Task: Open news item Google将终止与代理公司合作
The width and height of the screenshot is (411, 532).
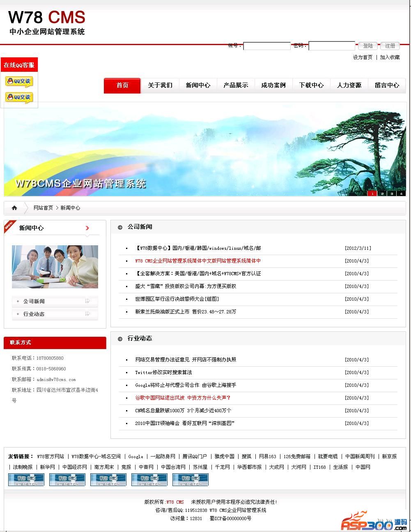Action: pos(186,385)
